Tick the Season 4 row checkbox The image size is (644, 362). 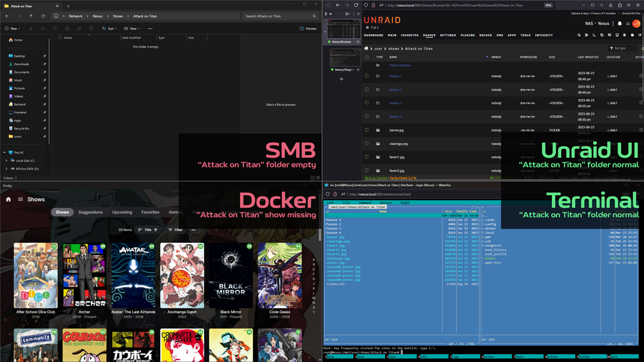367,117
